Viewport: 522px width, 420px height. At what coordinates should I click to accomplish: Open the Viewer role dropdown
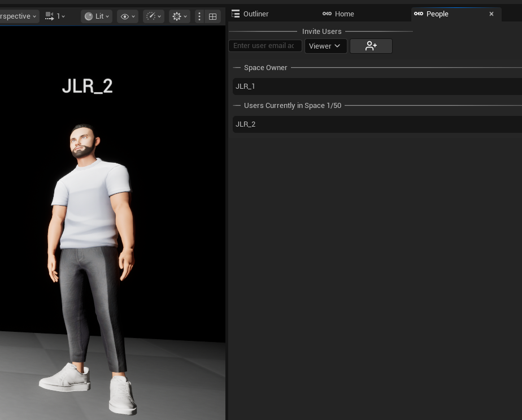(325, 46)
